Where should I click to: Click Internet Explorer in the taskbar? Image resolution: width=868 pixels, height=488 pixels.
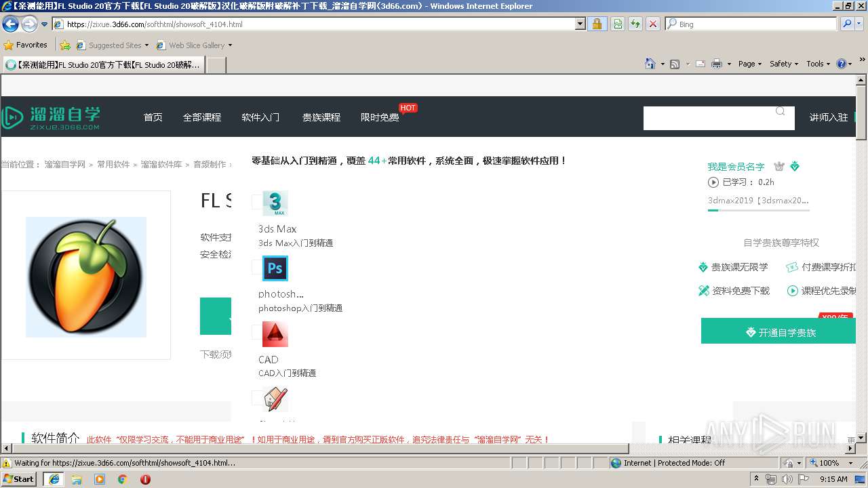point(54,479)
